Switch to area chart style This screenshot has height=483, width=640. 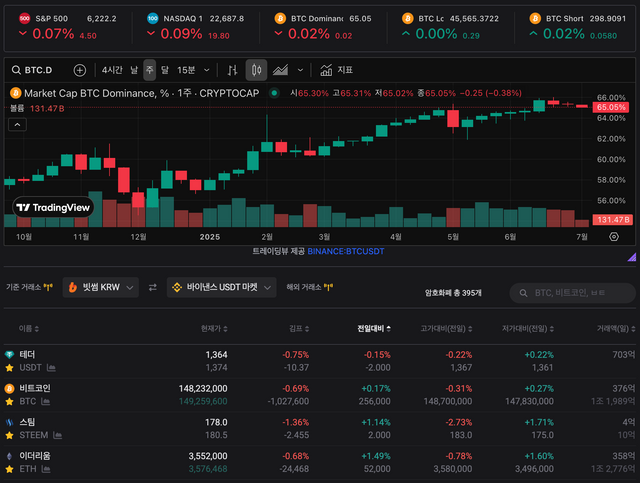click(x=280, y=70)
